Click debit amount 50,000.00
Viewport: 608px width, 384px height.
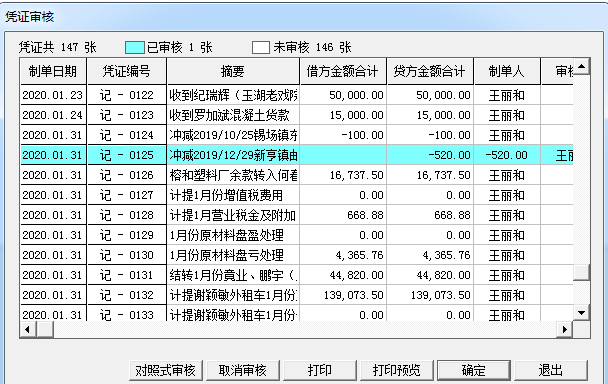click(x=343, y=95)
